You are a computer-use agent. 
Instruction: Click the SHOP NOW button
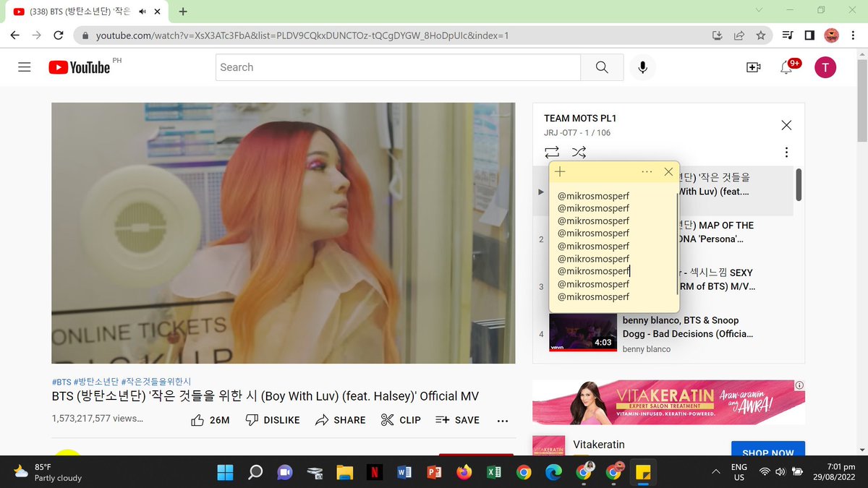point(767,450)
